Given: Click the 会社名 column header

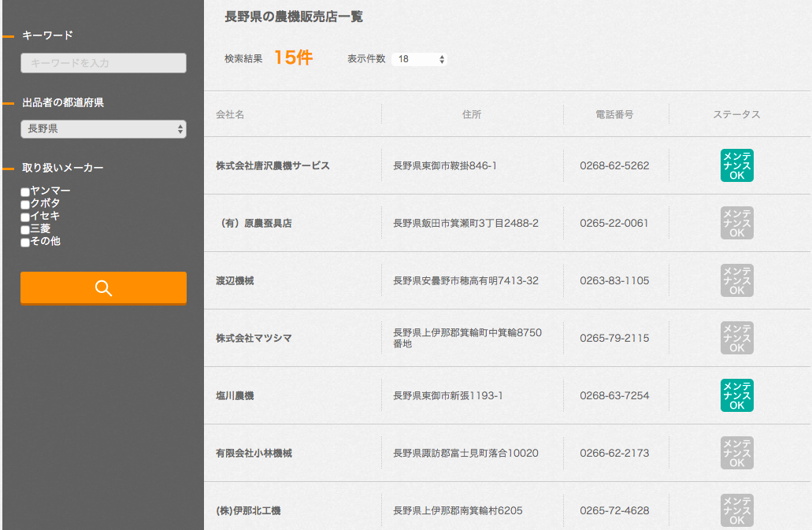Looking at the screenshot, I should [x=230, y=114].
